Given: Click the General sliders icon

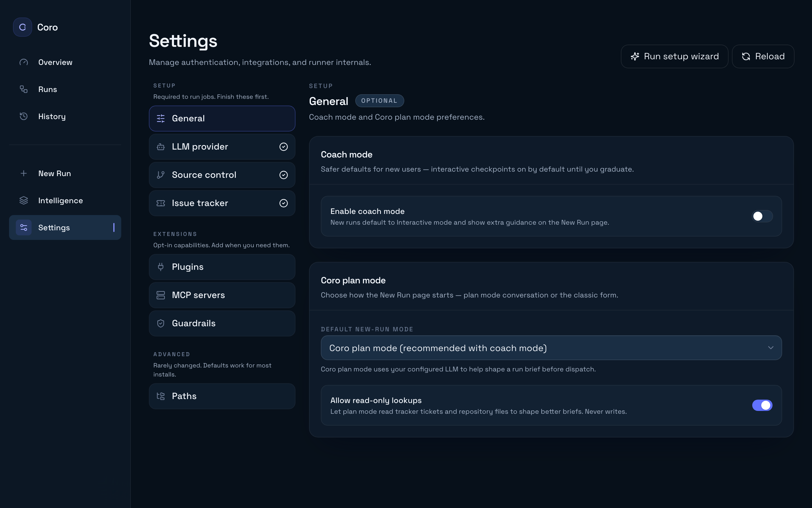Looking at the screenshot, I should [161, 118].
